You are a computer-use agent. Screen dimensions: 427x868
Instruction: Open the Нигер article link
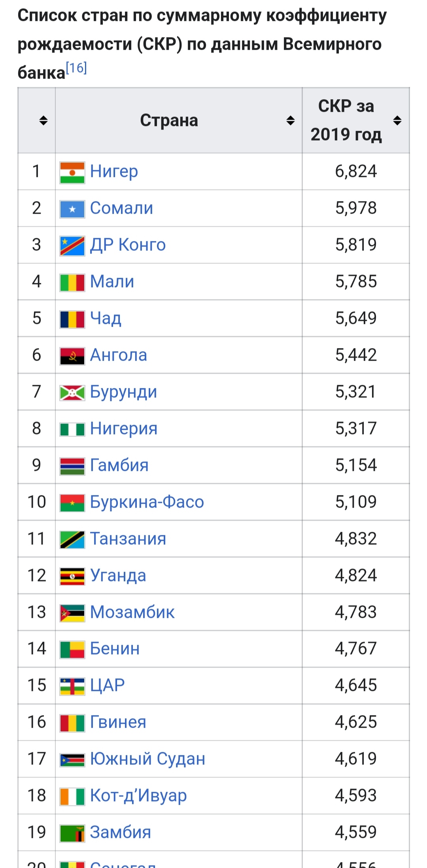[x=114, y=171]
